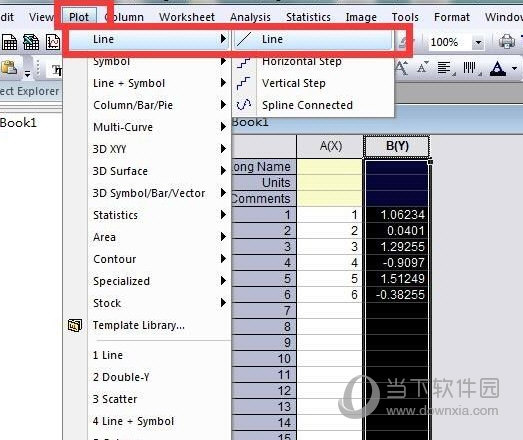The image size is (523, 440).
Task: Expand the Area submenu
Action: click(147, 237)
